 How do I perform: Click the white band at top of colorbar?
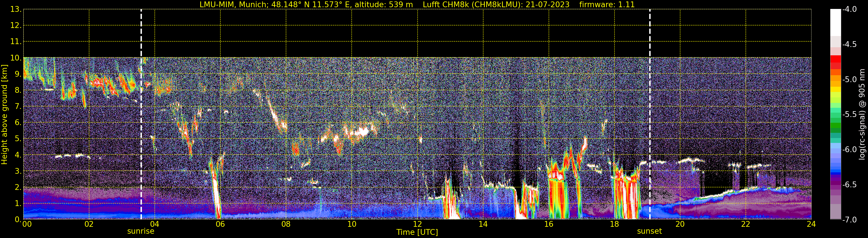[x=835, y=22]
